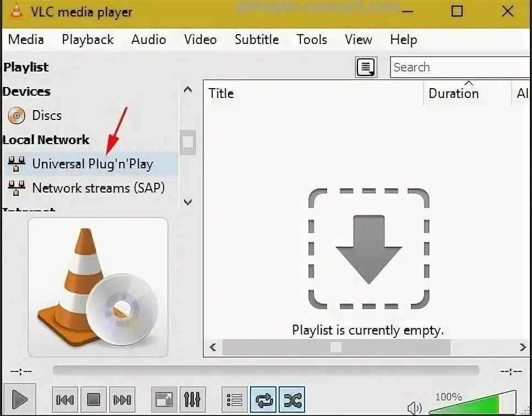Select the Playlist sidebar heading
The height and width of the screenshot is (416, 532).
[26, 67]
